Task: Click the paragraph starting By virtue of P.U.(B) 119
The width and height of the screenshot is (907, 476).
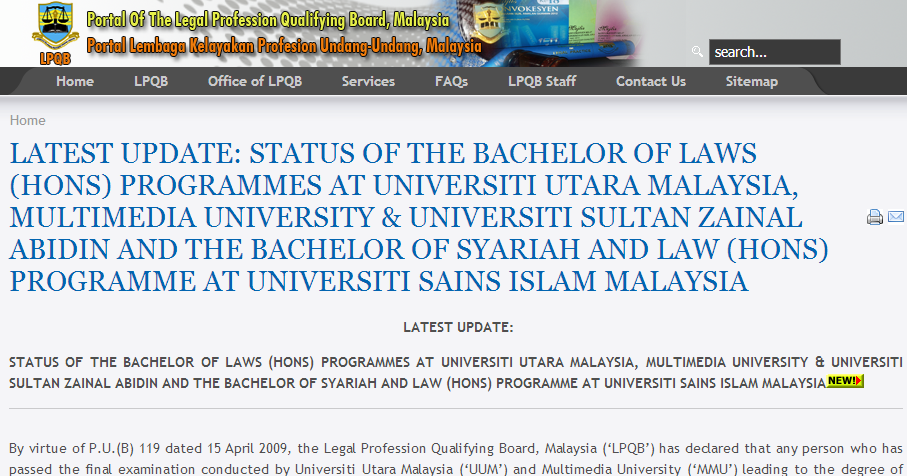Action: click(x=455, y=459)
